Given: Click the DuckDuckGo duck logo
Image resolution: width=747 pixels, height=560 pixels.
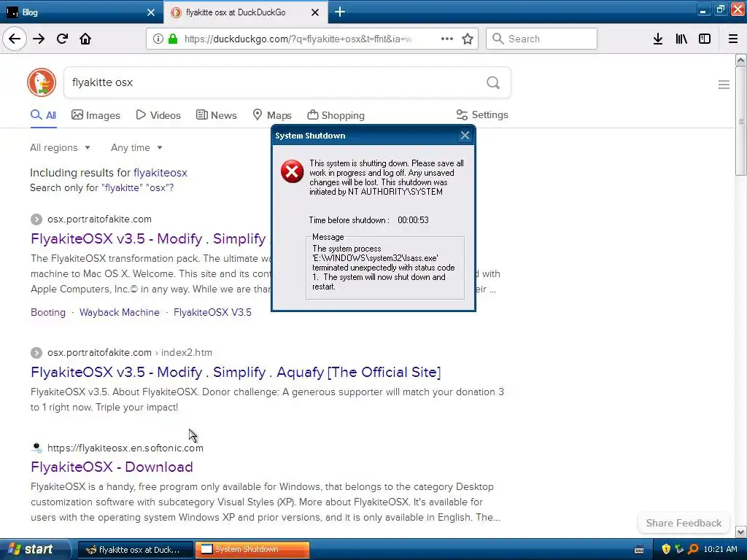Looking at the screenshot, I should click(42, 82).
